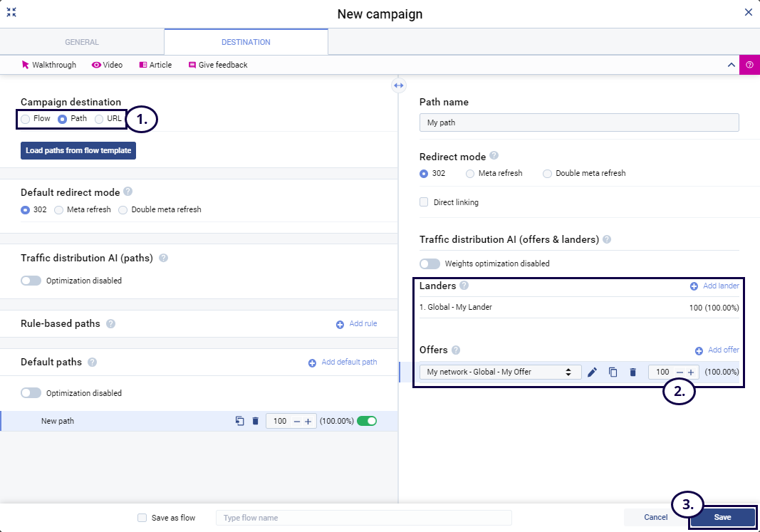Image resolution: width=760 pixels, height=532 pixels.
Task: Delete New path using its trash icon
Action: pos(255,421)
